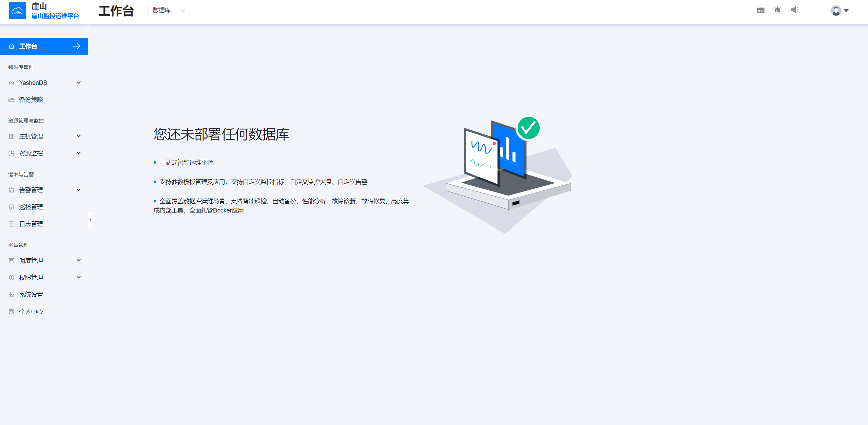Screen dimensions: 868x425
Task: Open the user account dropdown arrow
Action: pos(846,11)
